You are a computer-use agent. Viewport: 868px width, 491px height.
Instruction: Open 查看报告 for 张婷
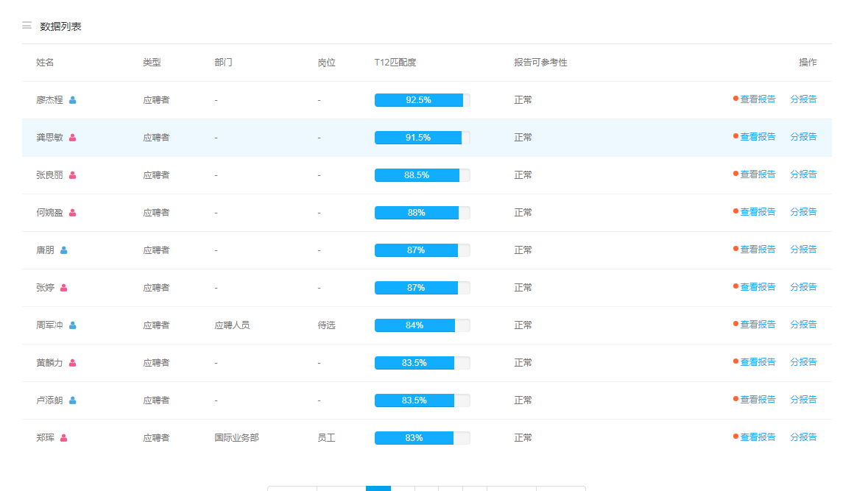[758, 287]
